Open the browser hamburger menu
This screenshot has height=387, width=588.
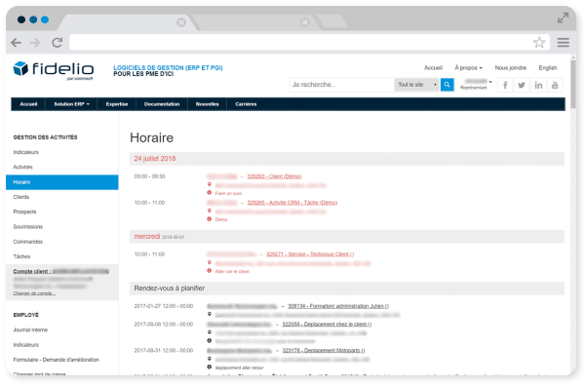click(564, 42)
